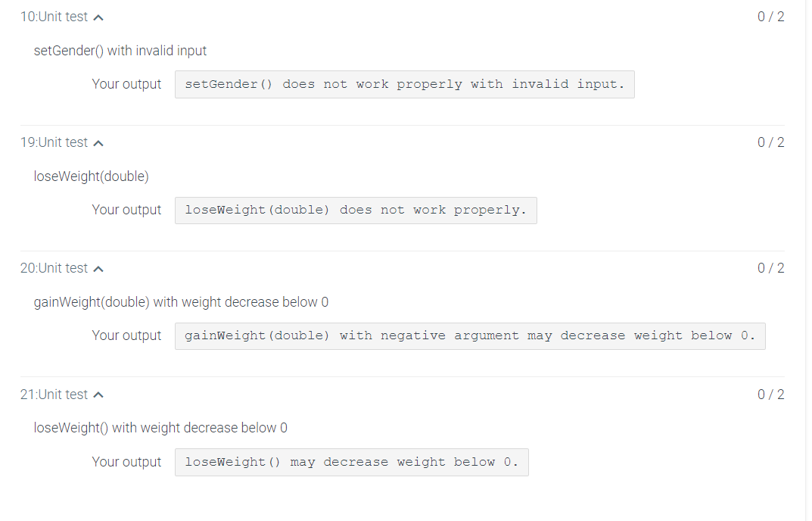Click the setGender() with invalid input label
Viewport: 812px width, 521px height.
click(x=120, y=50)
